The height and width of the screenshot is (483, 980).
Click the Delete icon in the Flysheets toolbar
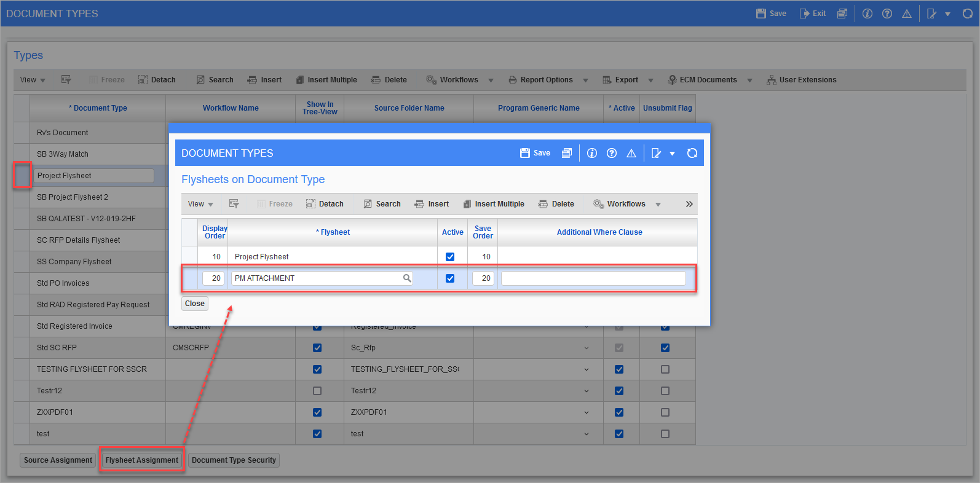point(543,204)
